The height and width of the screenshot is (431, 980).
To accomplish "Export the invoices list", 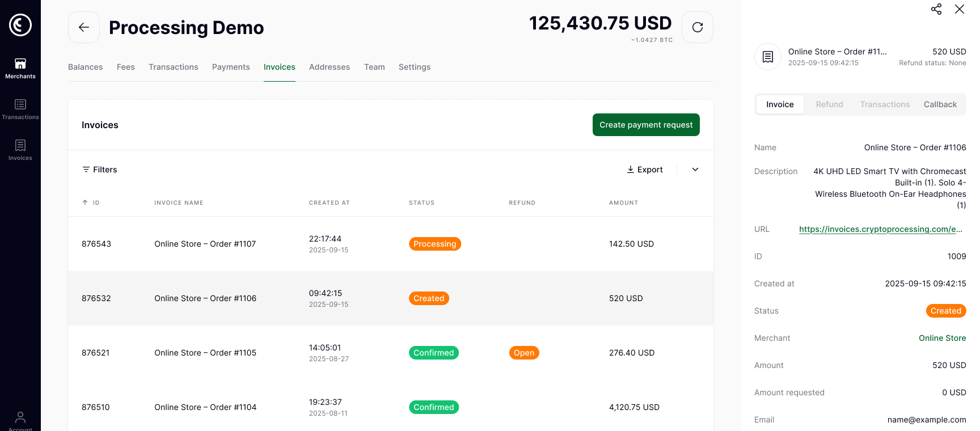I will coord(645,170).
